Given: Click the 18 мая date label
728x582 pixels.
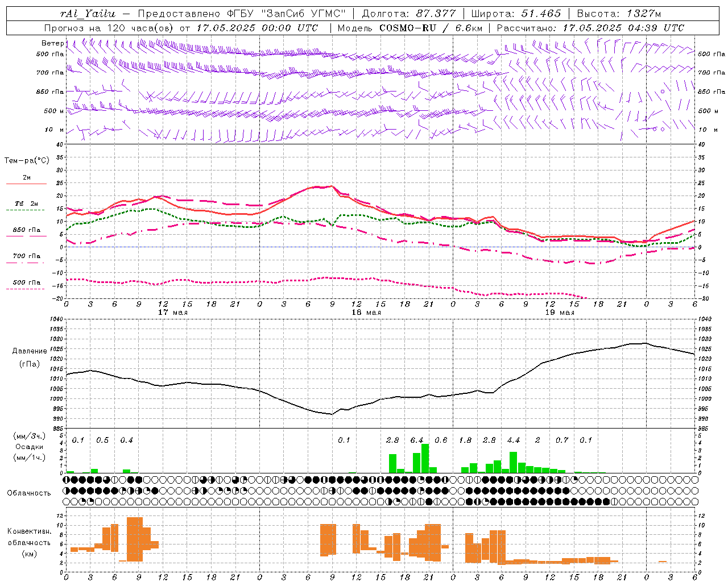Looking at the screenshot, I should 366,313.
